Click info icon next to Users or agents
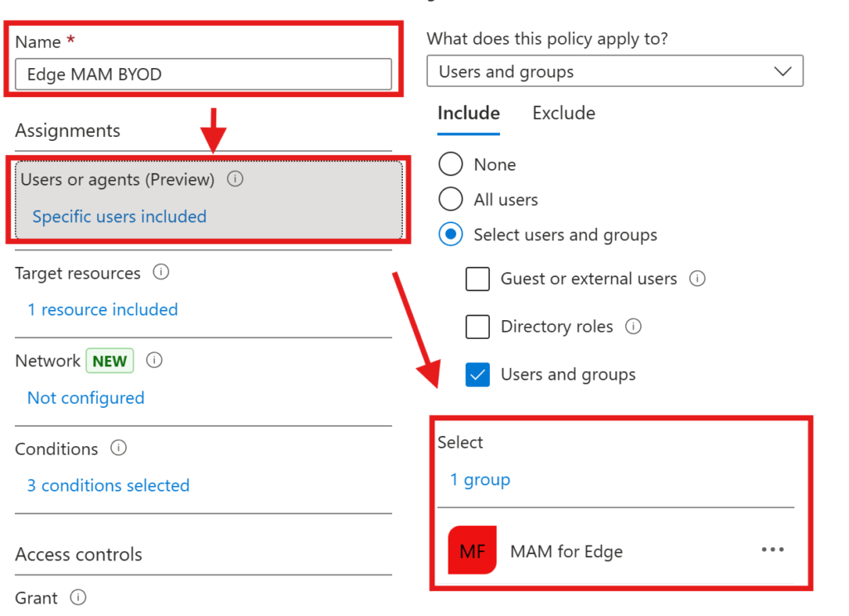The height and width of the screenshot is (616, 849). (x=235, y=179)
